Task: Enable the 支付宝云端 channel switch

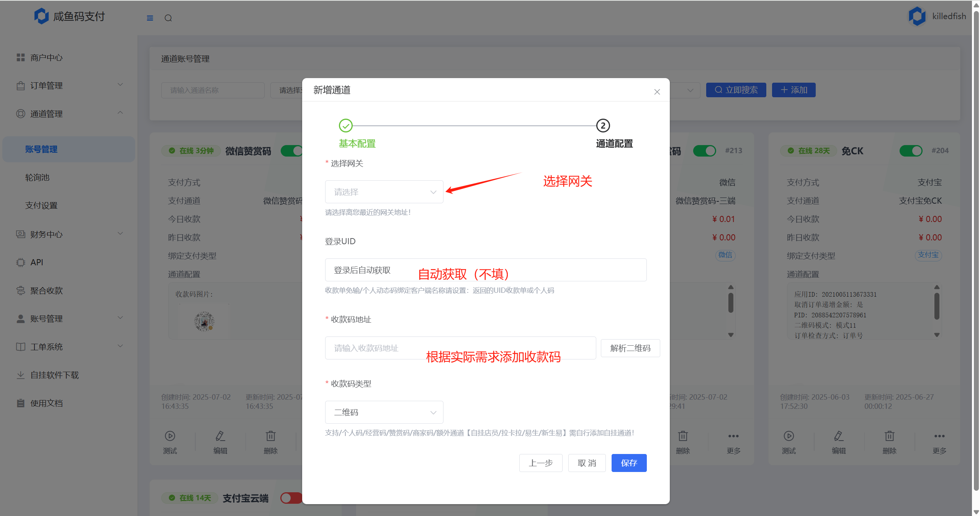Action: point(291,498)
